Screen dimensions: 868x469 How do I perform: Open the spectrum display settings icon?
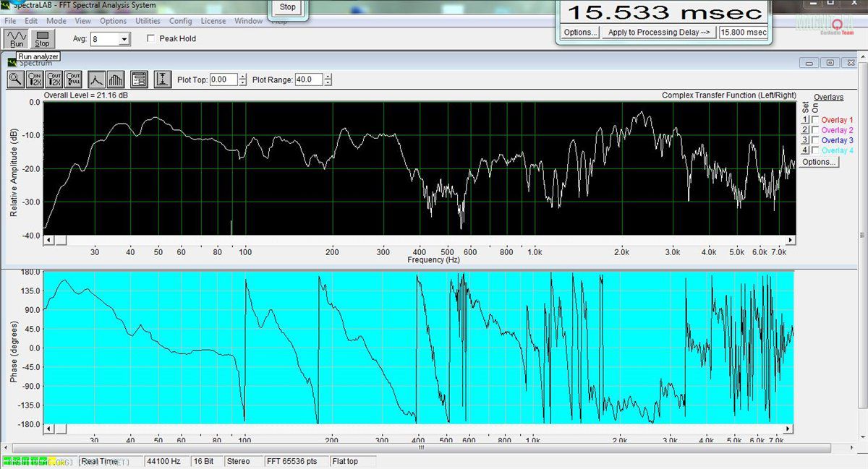pyautogui.click(x=140, y=79)
